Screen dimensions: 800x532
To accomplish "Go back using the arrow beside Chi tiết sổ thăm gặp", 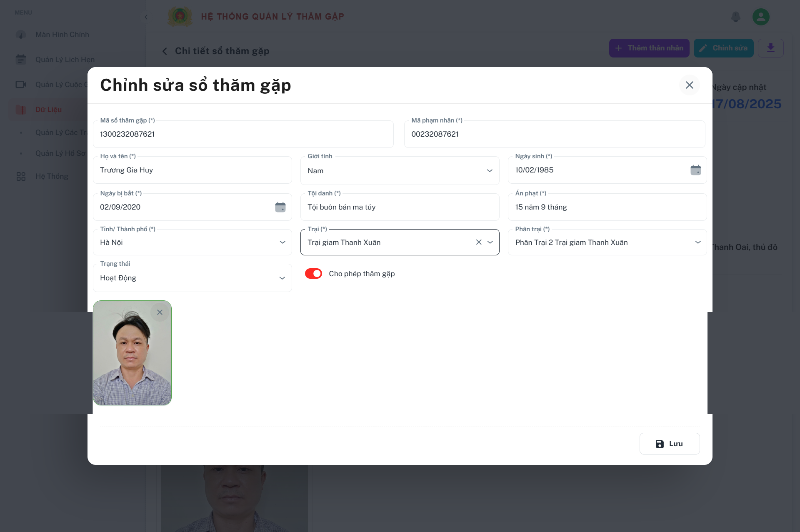I will 165,51.
